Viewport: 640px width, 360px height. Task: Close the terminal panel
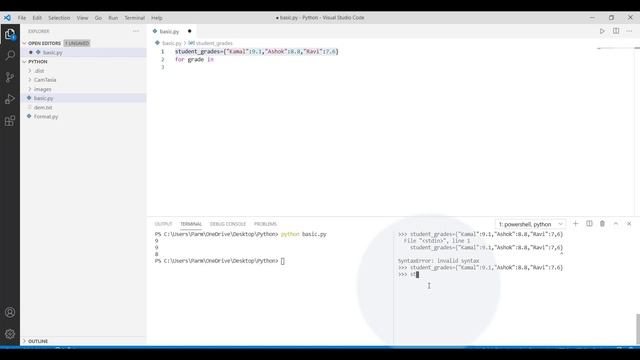click(x=629, y=224)
